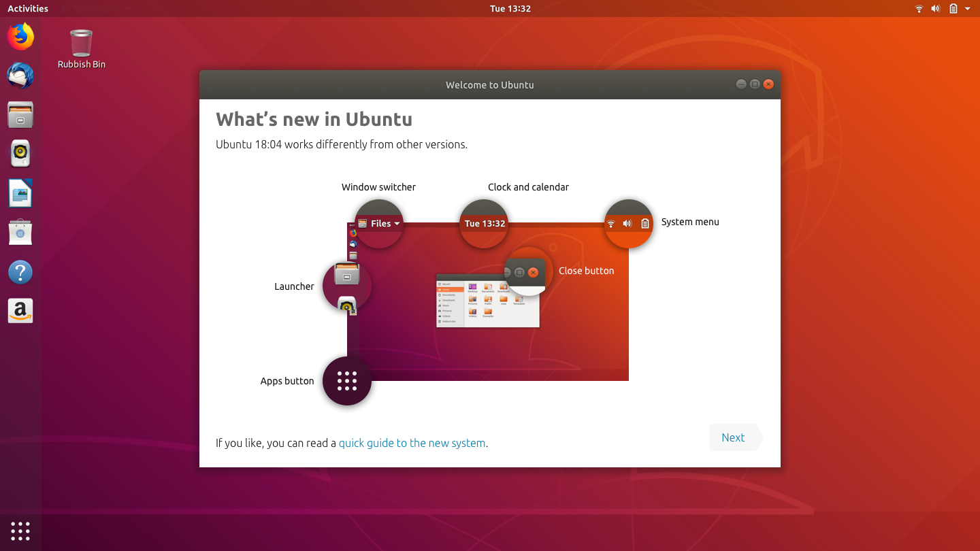Screen dimensions: 980x551
Task: Expand the system menu dropdown arrow
Action: (x=967, y=9)
